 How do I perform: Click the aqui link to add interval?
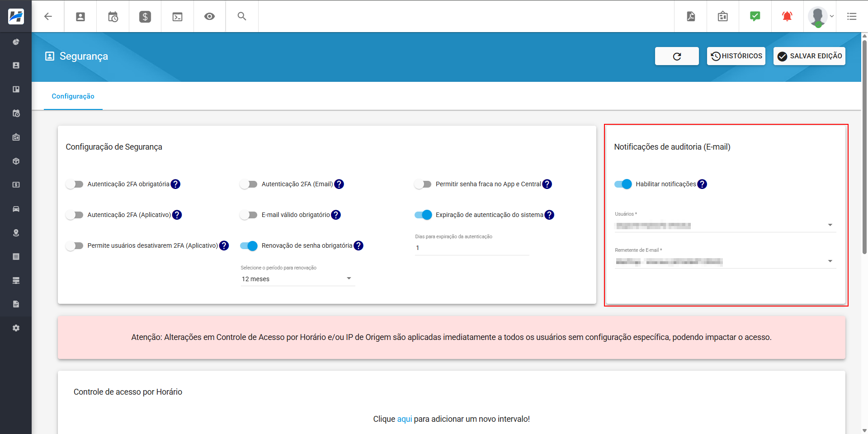(404, 419)
